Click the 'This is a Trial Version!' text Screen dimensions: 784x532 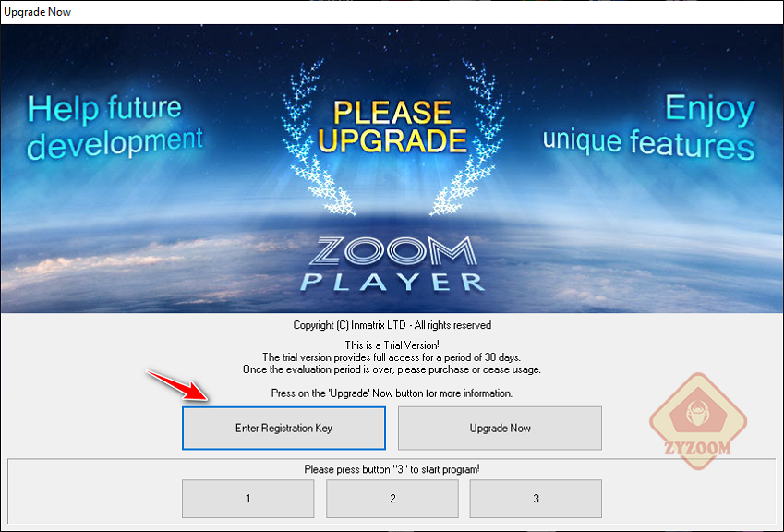392,345
